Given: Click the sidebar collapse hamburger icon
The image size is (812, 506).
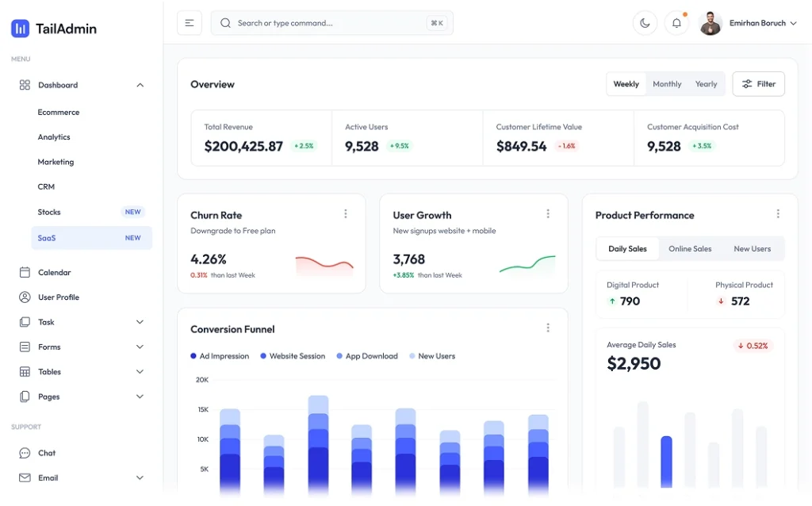Looking at the screenshot, I should tap(190, 23).
